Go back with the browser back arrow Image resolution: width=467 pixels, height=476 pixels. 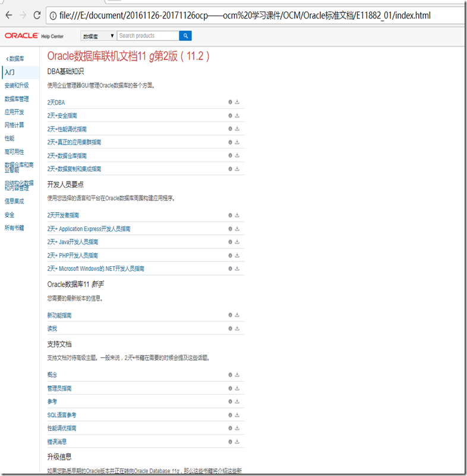pos(9,15)
